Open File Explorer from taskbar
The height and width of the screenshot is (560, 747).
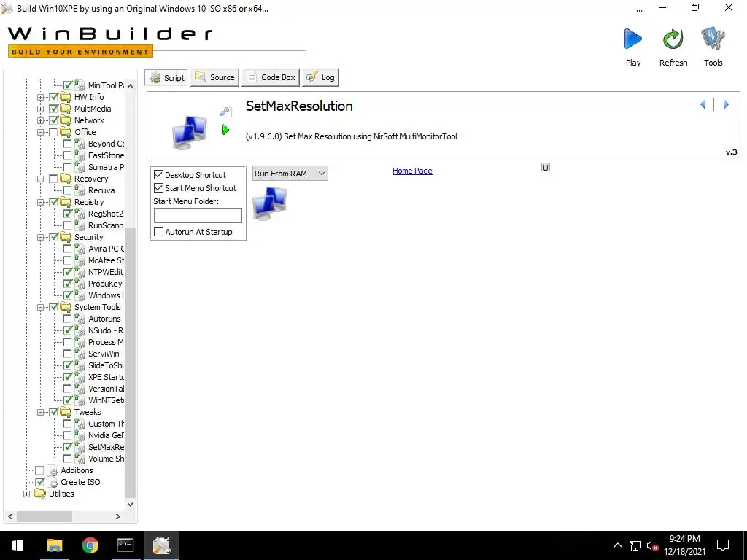click(54, 545)
